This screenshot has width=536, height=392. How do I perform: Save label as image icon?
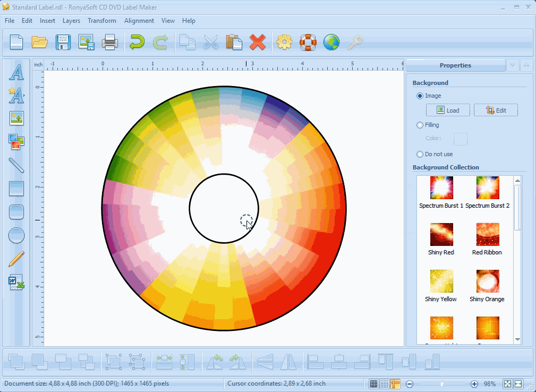[87, 42]
